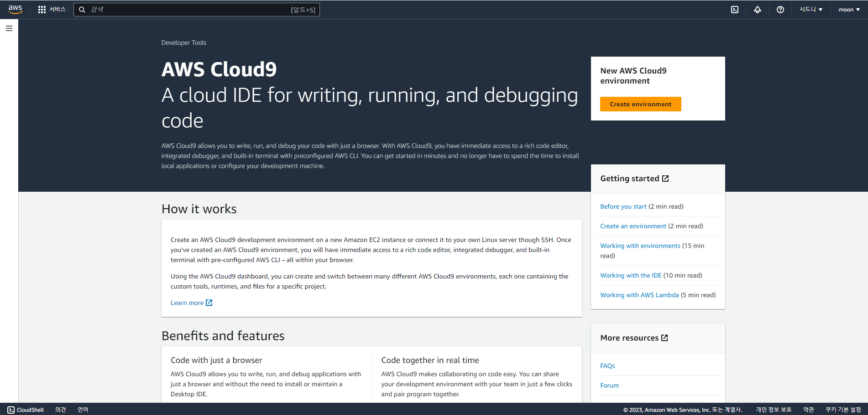Click the Create environment button
The width and height of the screenshot is (868, 415).
(641, 104)
